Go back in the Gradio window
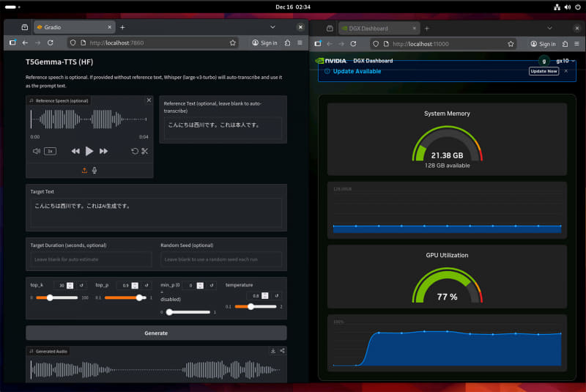 coord(25,43)
